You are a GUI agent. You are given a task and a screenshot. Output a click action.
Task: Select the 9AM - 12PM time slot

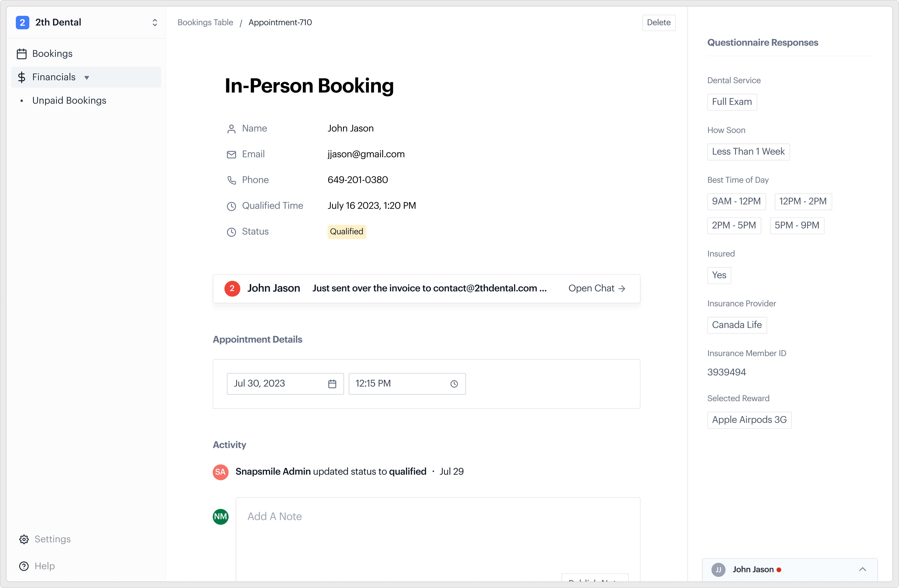point(736,201)
